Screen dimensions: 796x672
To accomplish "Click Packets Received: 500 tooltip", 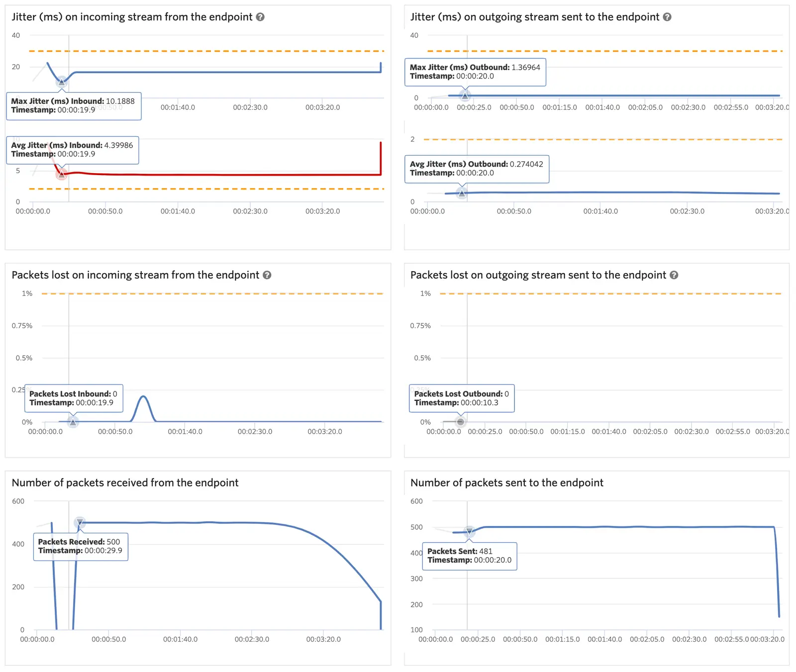I will (81, 546).
